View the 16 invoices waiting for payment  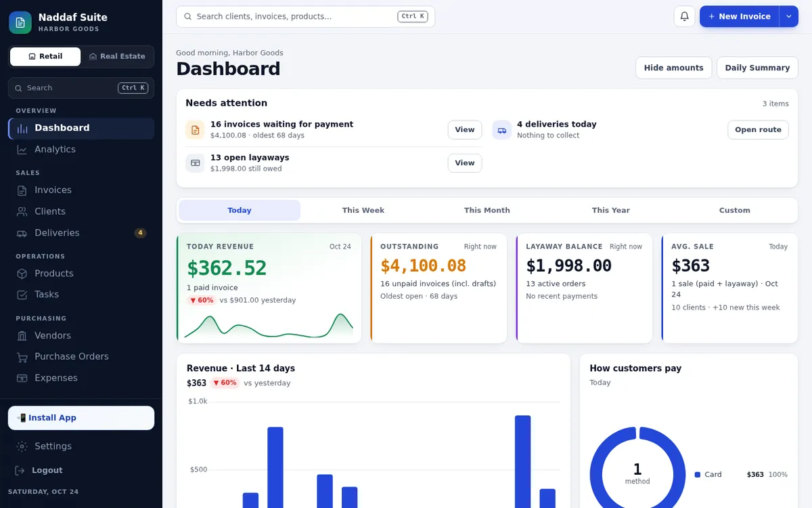click(x=465, y=129)
